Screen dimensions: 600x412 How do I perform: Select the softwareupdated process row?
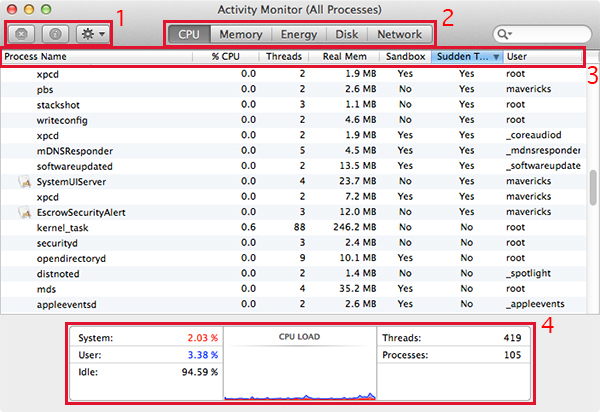[x=293, y=166]
